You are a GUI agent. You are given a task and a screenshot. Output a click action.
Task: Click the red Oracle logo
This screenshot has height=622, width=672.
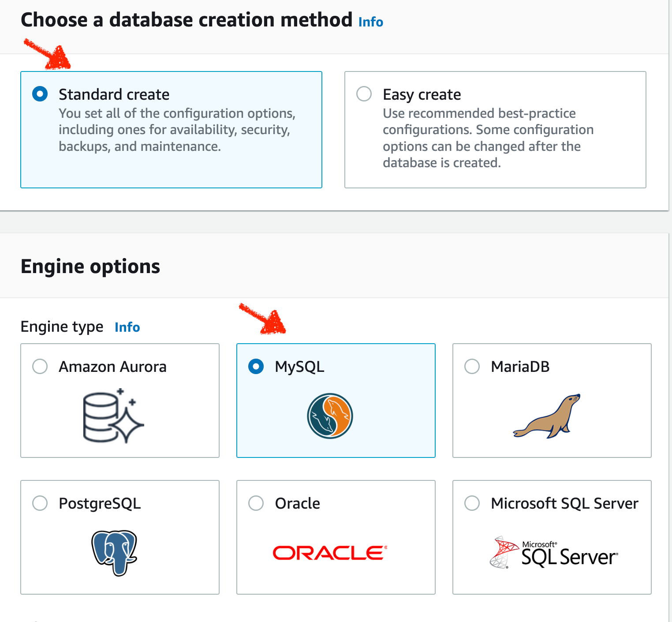click(330, 553)
